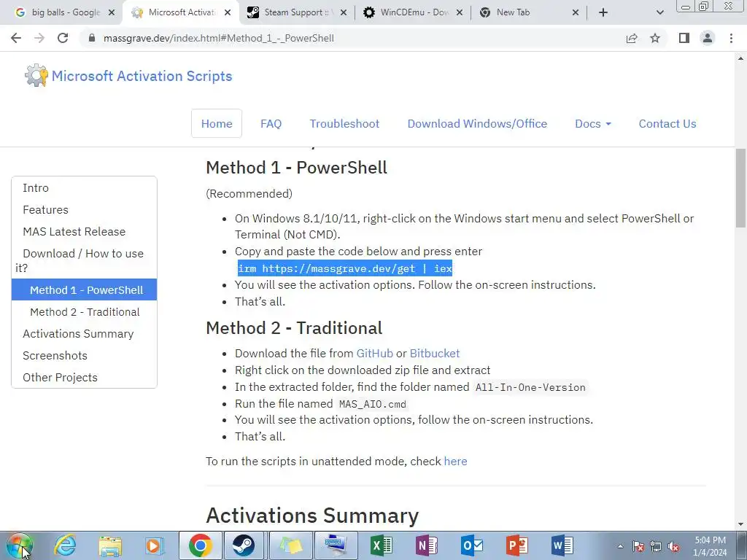Screen dimensions: 747x560
Task: Open OneNote from the taskbar
Action: pos(426,545)
